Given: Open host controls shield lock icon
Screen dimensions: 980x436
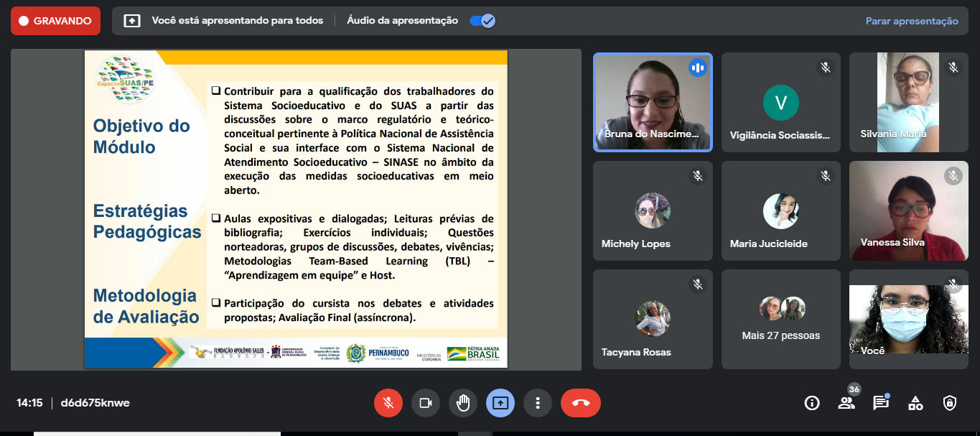Looking at the screenshot, I should click(950, 403).
